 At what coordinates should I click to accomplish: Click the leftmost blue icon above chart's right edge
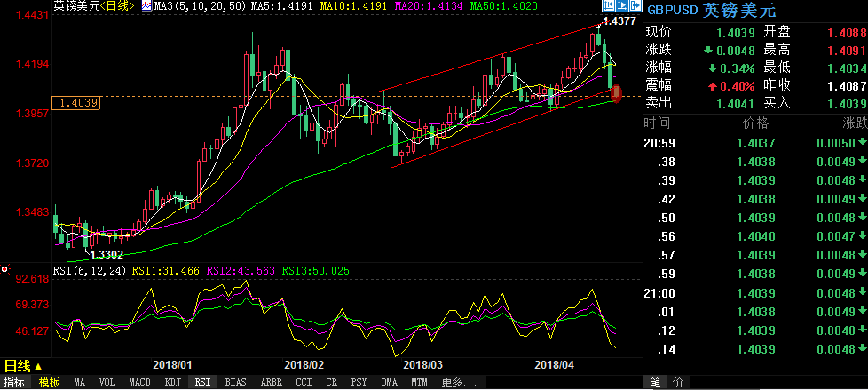pyautogui.click(x=608, y=7)
